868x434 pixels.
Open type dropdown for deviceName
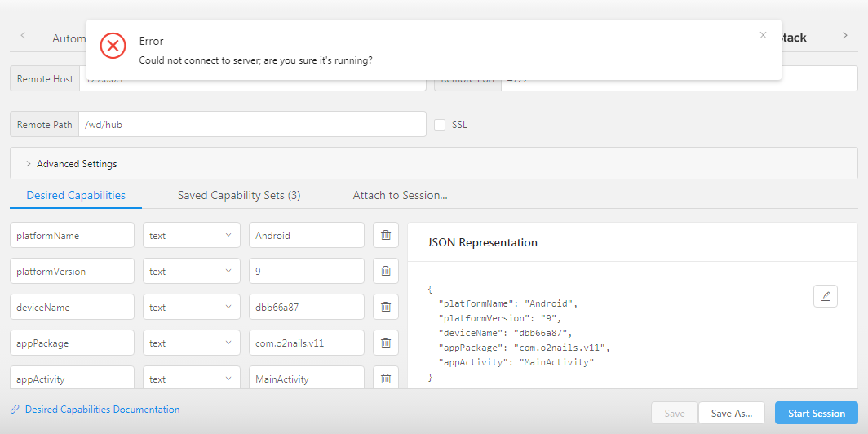(x=192, y=307)
